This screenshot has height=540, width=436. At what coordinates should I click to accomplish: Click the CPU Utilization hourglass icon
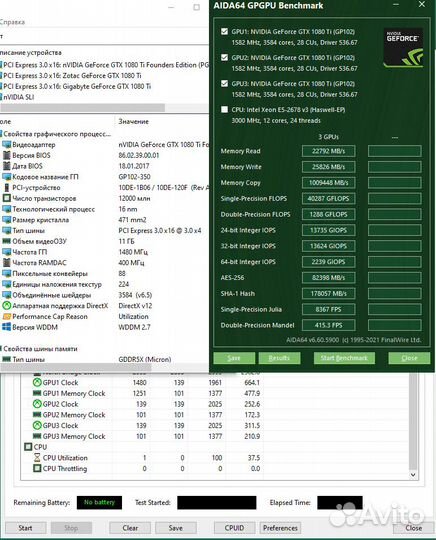[x=37, y=458]
